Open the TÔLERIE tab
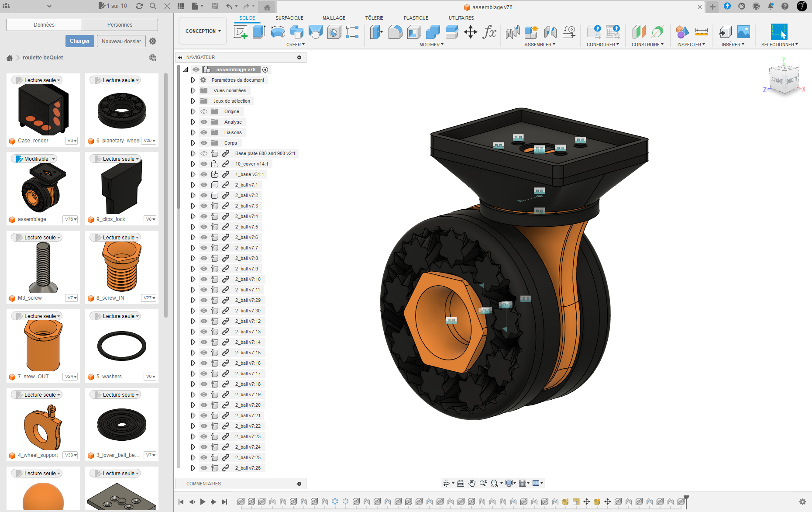 click(374, 18)
